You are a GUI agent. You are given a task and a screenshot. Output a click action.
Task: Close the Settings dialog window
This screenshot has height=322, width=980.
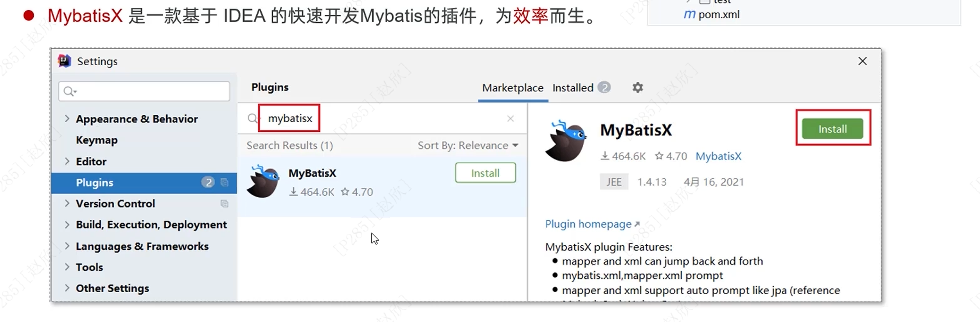coord(862,61)
